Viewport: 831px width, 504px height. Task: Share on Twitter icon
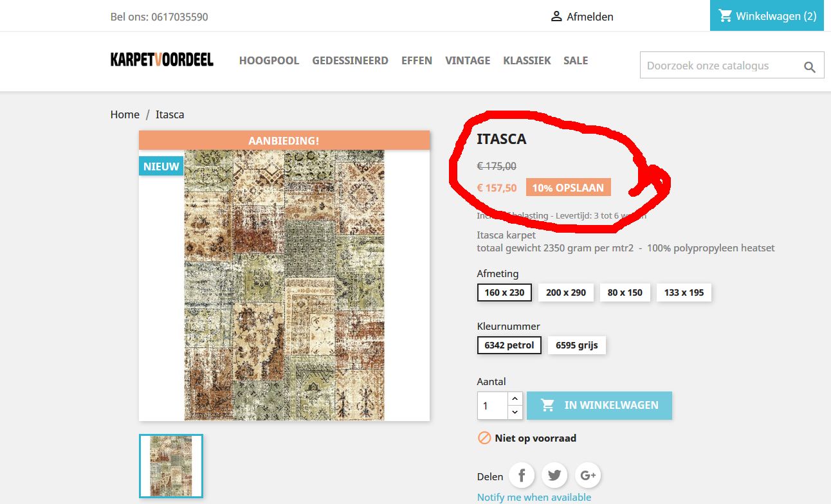555,476
